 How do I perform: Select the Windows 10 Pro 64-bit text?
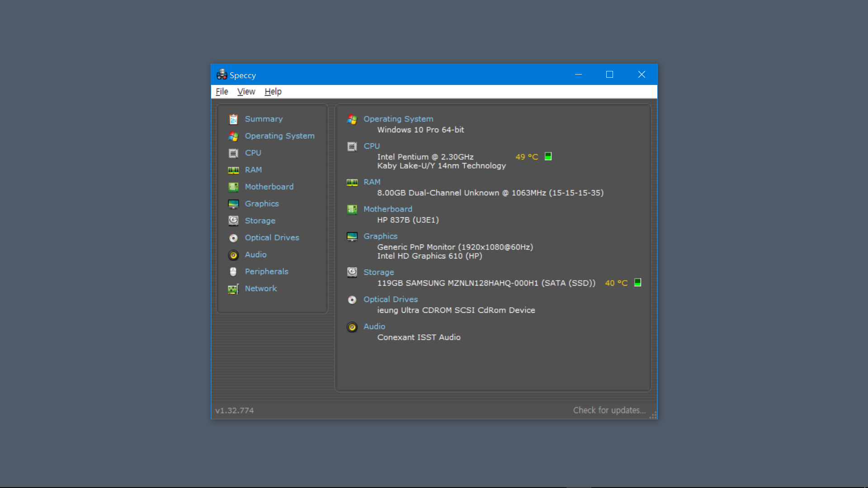pyautogui.click(x=420, y=130)
